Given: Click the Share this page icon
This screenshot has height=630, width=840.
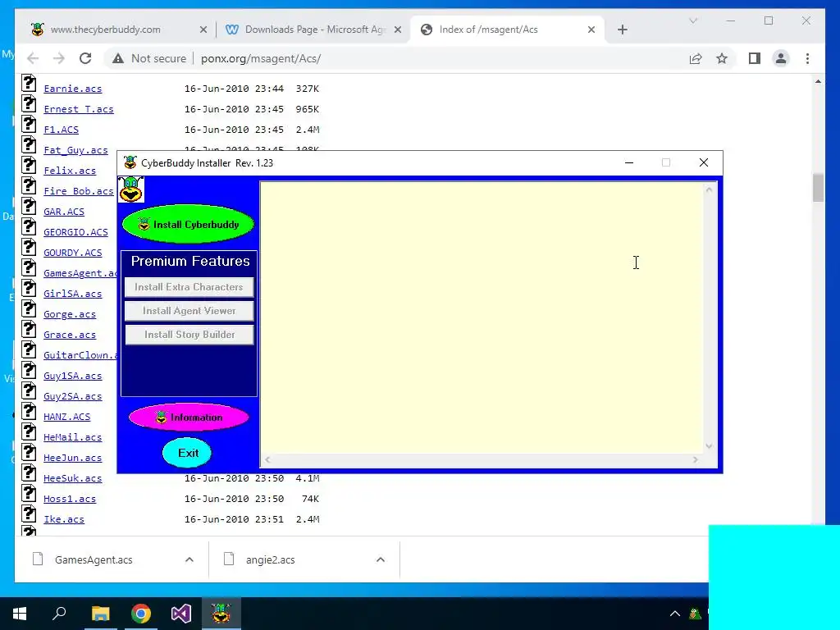Looking at the screenshot, I should click(x=696, y=58).
